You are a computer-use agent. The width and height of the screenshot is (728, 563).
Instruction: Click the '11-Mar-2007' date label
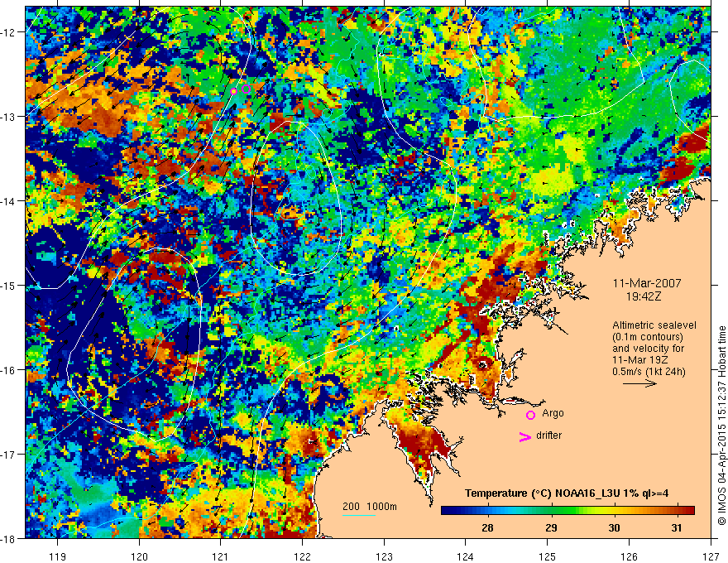point(647,283)
